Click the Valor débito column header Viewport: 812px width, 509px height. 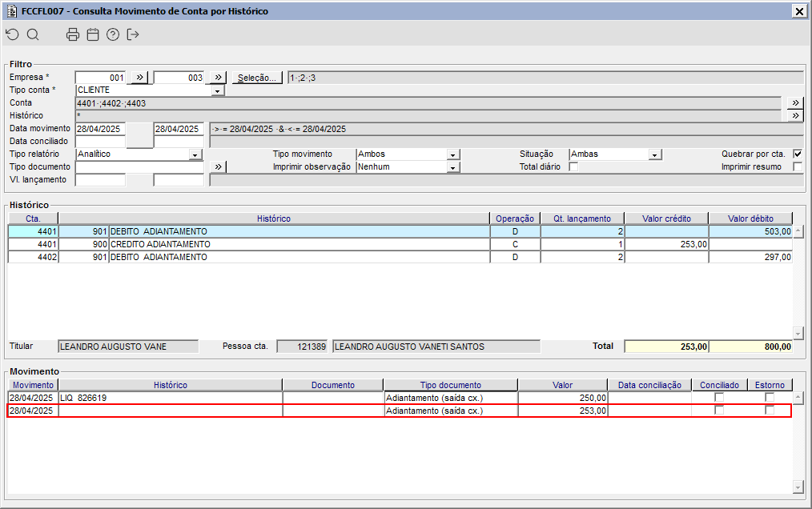point(750,218)
